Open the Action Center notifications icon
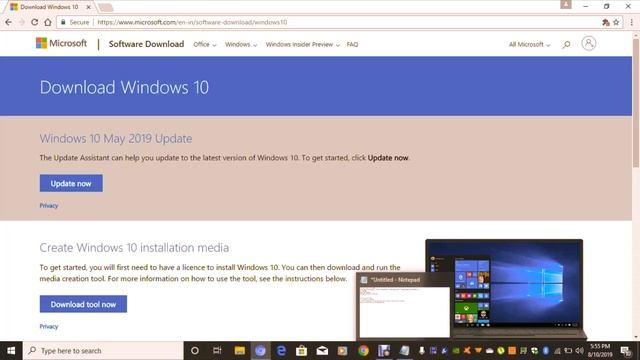Screen dimensions: 640x360 [x=625, y=351]
